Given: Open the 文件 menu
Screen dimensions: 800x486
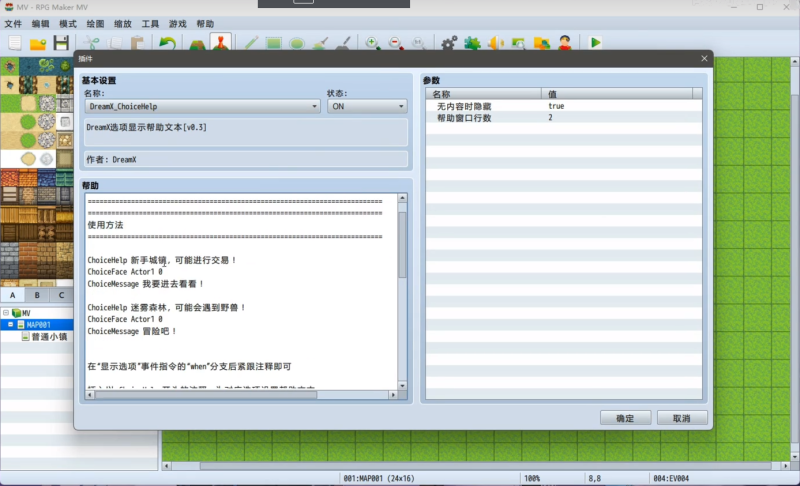Looking at the screenshot, I should (x=13, y=23).
